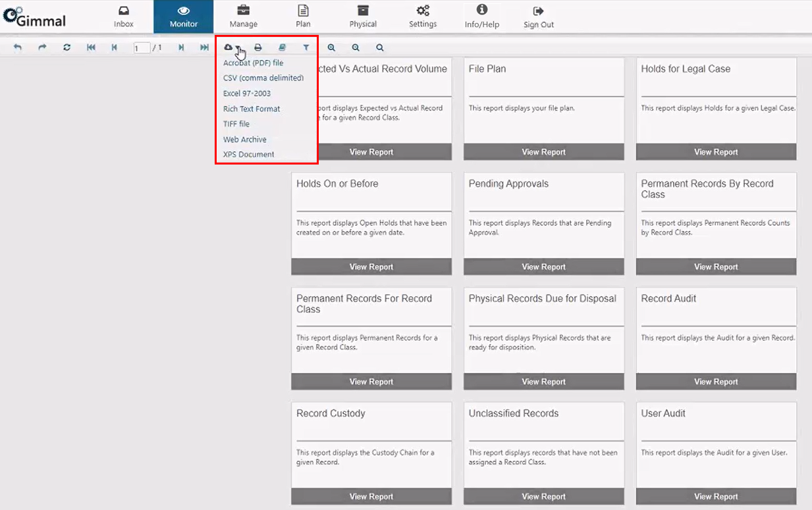
Task: Click the filter funnel icon in toolbar
Action: [306, 47]
